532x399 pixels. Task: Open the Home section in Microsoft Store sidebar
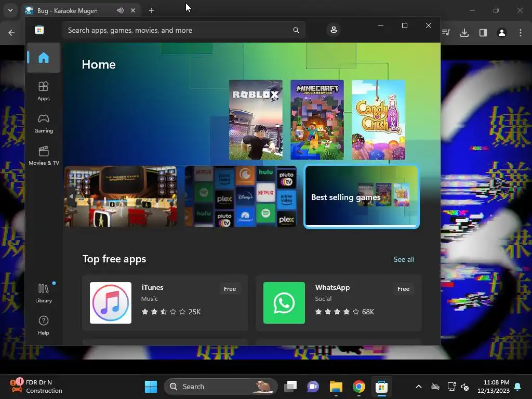pyautogui.click(x=44, y=58)
